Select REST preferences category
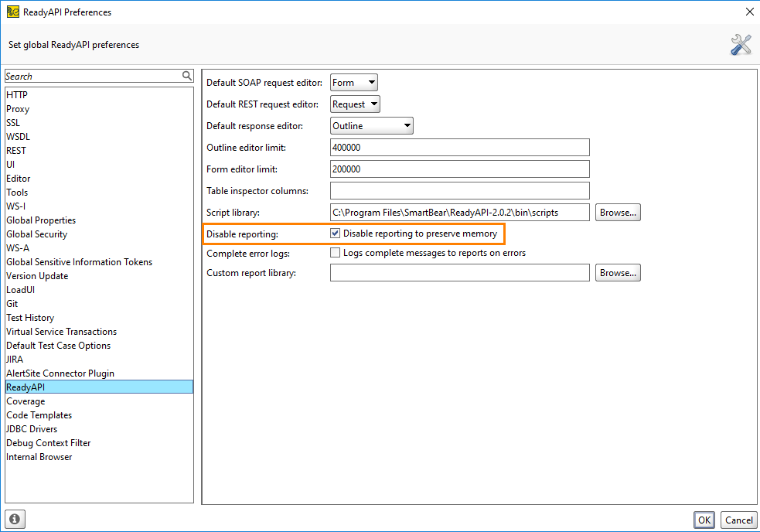Image resolution: width=760 pixels, height=532 pixels. click(x=100, y=151)
